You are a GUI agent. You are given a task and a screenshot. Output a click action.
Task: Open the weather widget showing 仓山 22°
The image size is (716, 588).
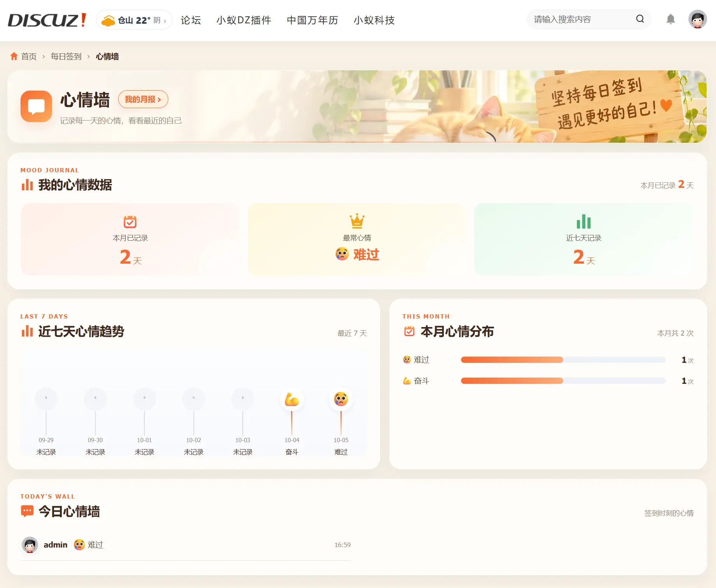click(134, 20)
